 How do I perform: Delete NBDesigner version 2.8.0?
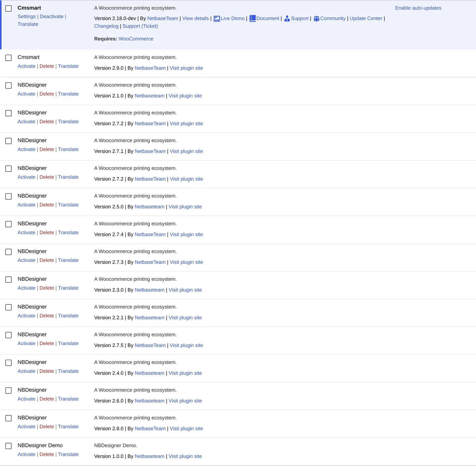pyautogui.click(x=47, y=427)
